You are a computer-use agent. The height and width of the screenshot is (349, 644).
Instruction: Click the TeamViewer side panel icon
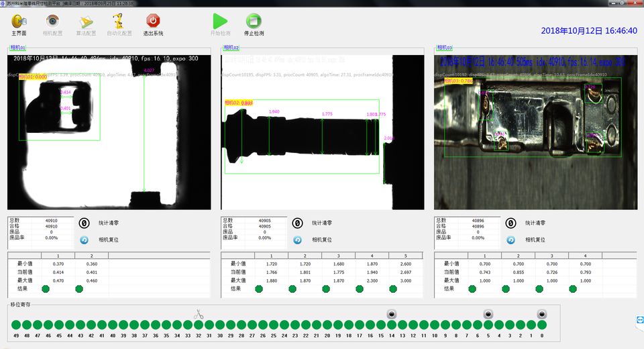pyautogui.click(x=639, y=321)
